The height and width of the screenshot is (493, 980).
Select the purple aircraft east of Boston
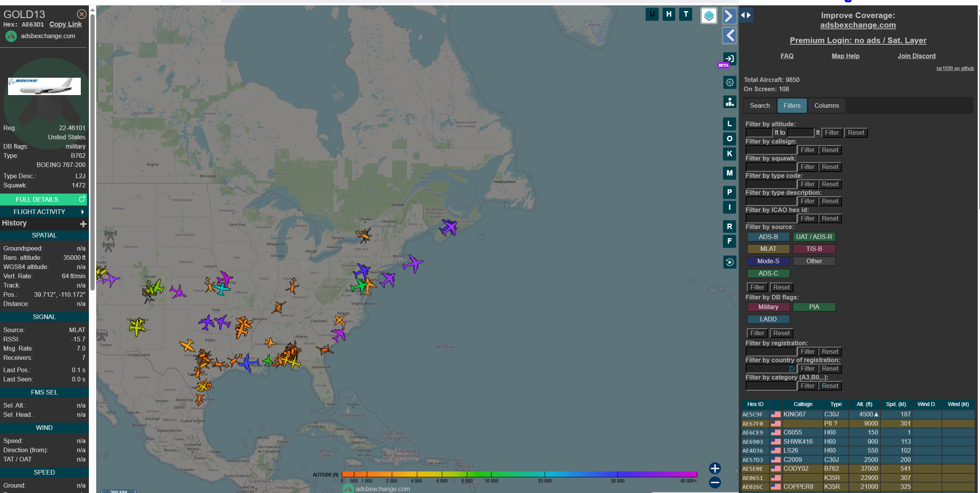[x=413, y=264]
